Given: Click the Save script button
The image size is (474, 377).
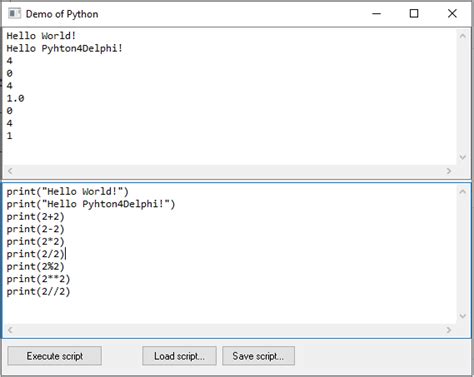Looking at the screenshot, I should [x=258, y=356].
